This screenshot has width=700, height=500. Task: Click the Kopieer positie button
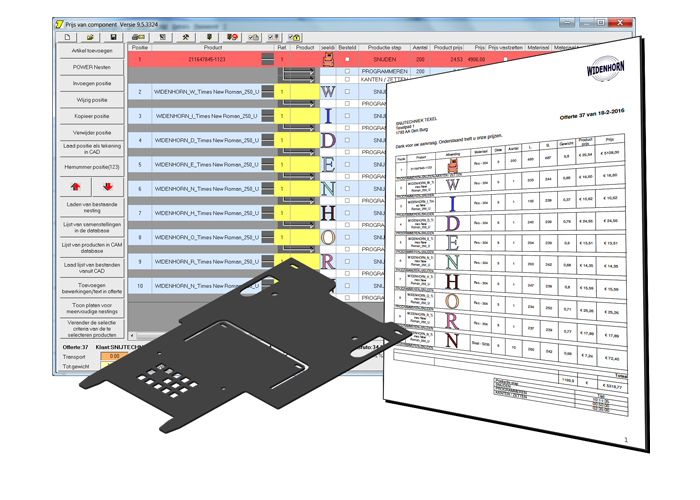(92, 116)
